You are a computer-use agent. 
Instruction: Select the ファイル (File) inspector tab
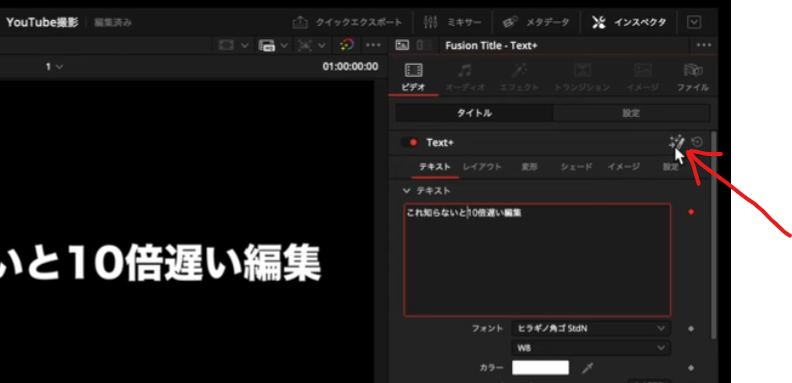click(x=692, y=77)
